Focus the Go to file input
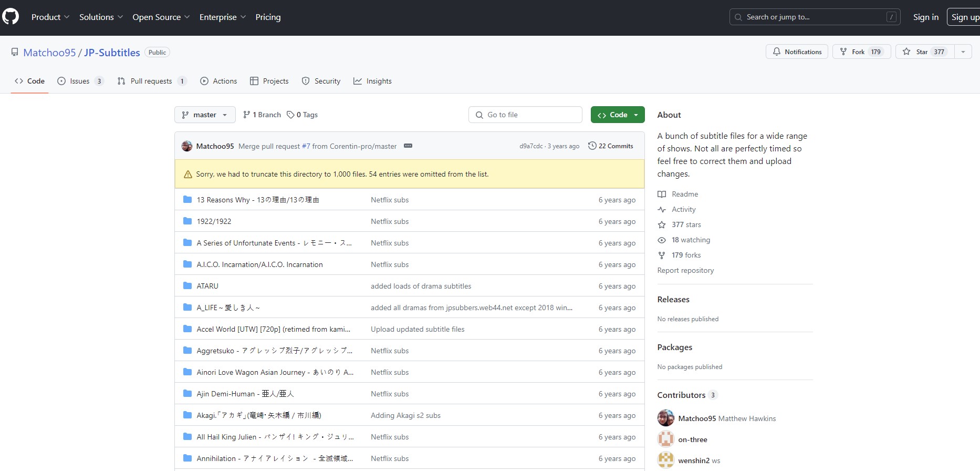This screenshot has height=471, width=980. (x=525, y=115)
